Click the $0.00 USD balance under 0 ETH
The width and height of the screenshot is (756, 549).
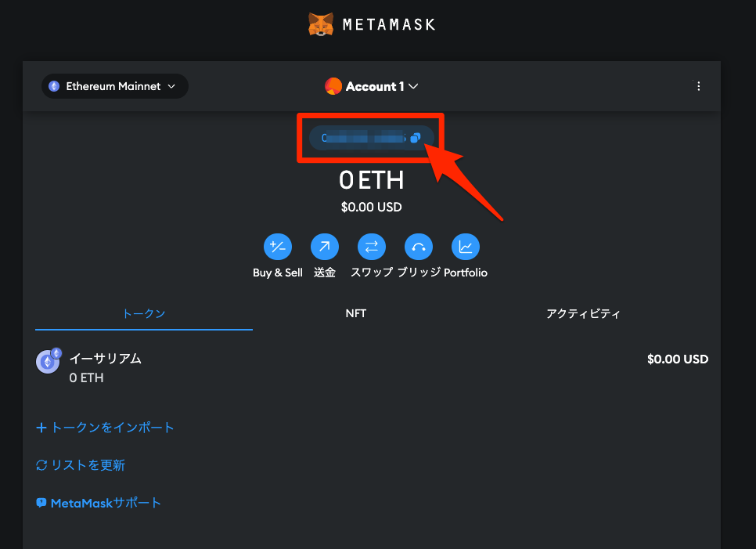371,207
